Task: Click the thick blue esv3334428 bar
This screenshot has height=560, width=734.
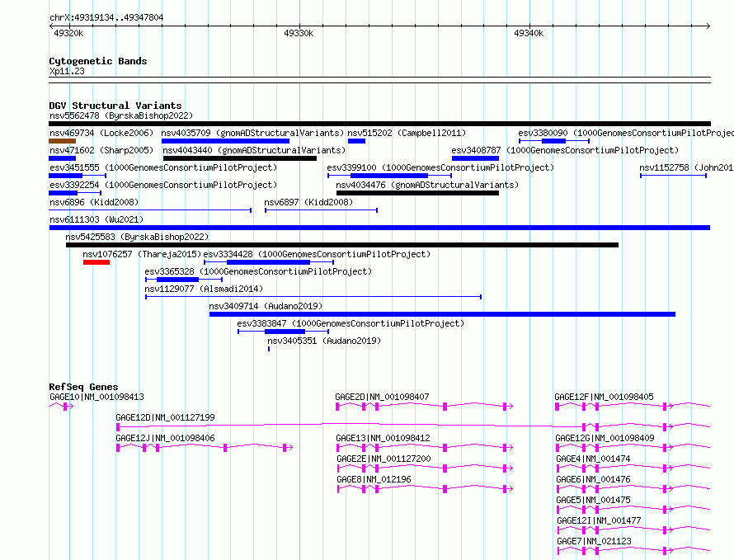Action: (x=268, y=262)
